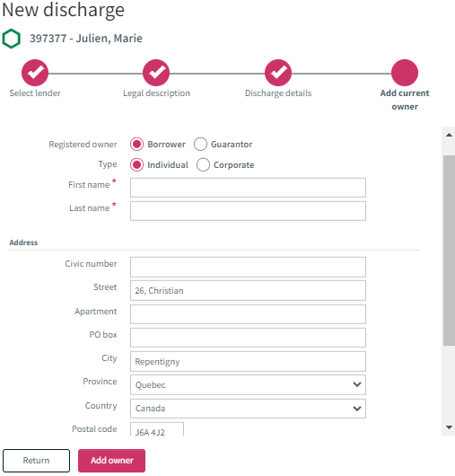This screenshot has width=455, height=476.
Task: Go to the Legal description step checkmark
Action: pyautogui.click(x=156, y=73)
